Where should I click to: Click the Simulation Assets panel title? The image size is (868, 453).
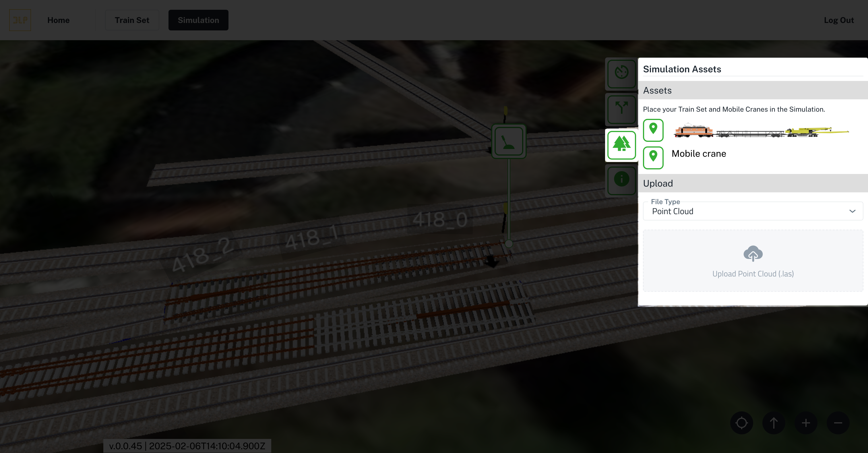click(x=682, y=69)
